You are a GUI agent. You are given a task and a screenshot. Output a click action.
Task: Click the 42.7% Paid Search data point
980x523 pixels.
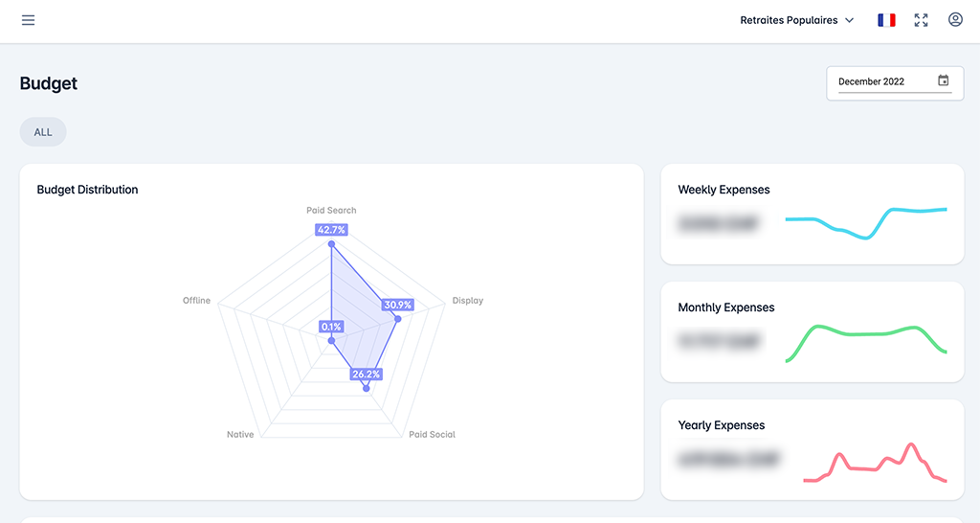coord(331,244)
